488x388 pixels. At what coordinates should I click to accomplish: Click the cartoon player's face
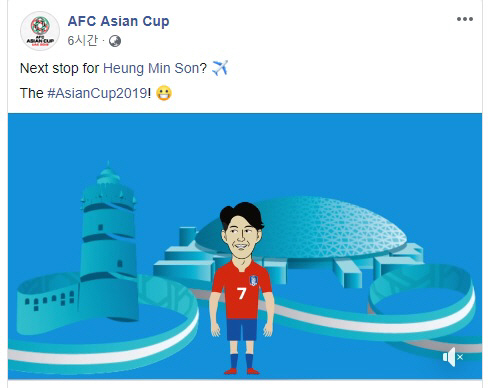click(x=241, y=237)
